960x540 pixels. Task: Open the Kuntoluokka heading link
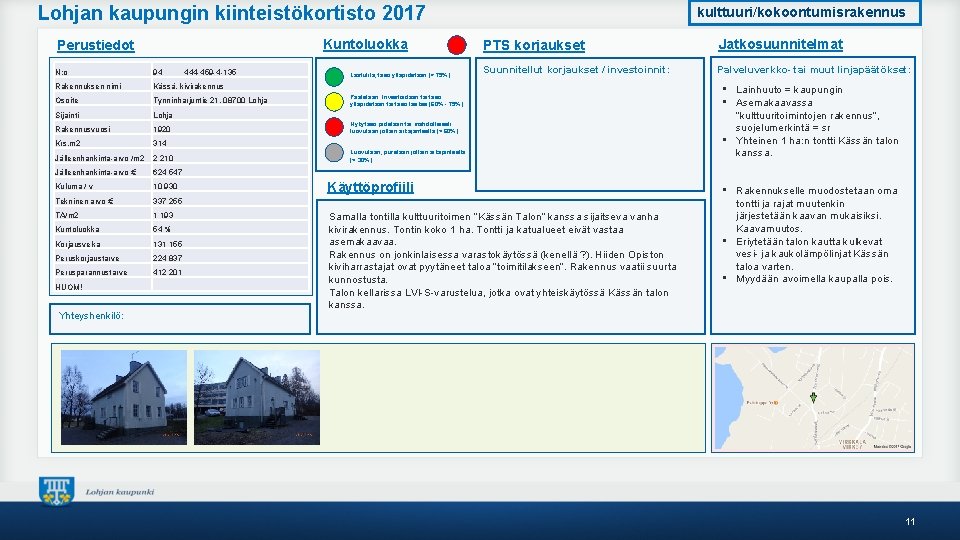365,45
